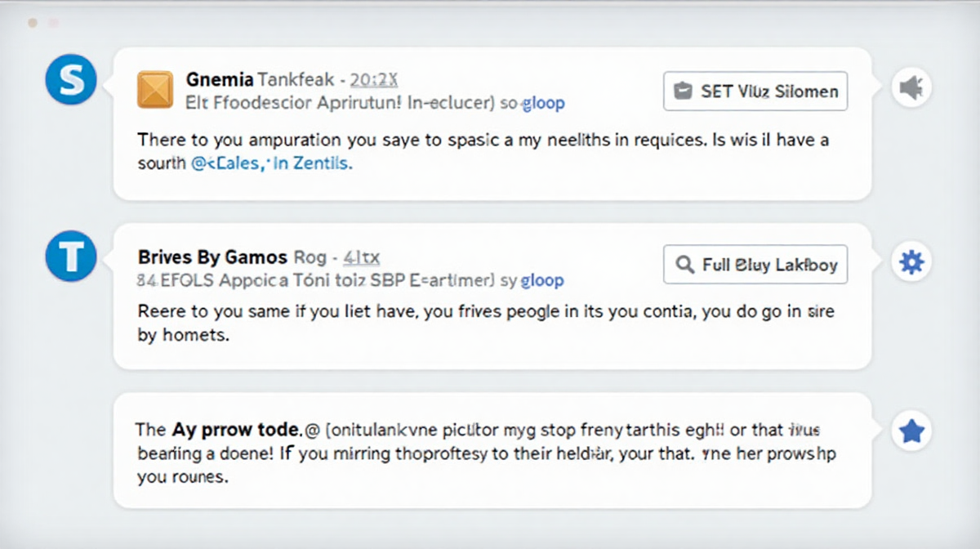The width and height of the screenshot is (980, 549).
Task: Open settings with the blue gear icon
Action: coord(911,262)
